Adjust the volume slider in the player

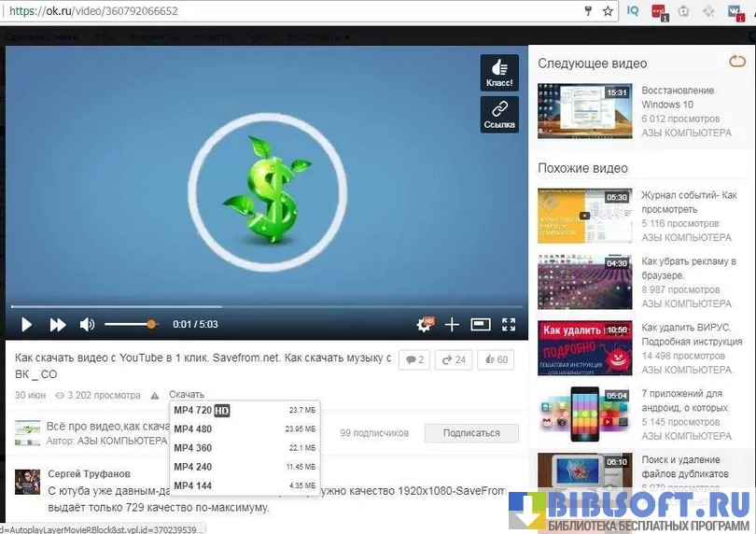[130, 324]
